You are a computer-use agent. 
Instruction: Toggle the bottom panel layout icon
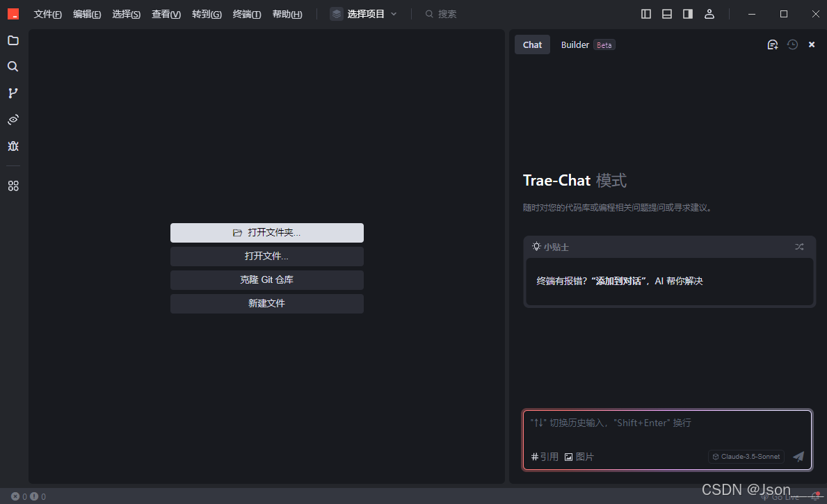(667, 14)
